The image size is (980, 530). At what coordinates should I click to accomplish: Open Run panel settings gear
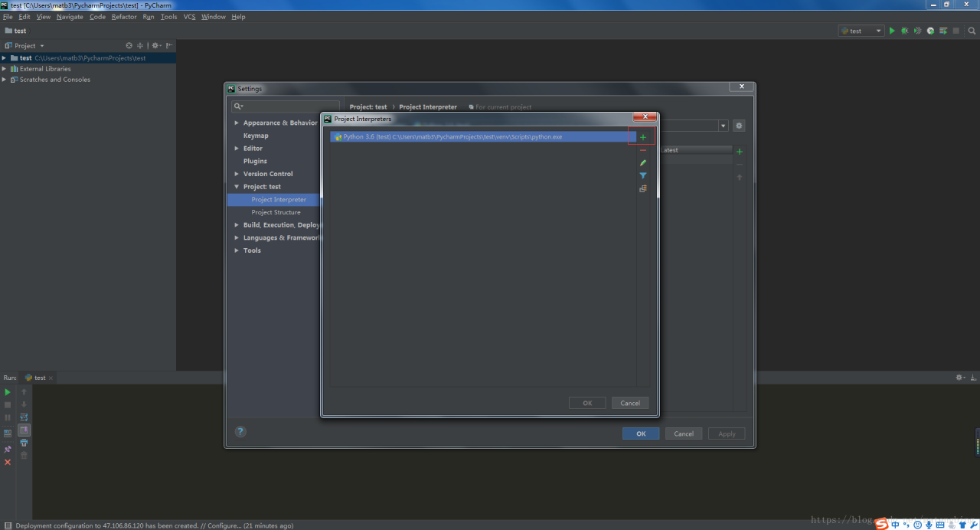tap(960, 378)
